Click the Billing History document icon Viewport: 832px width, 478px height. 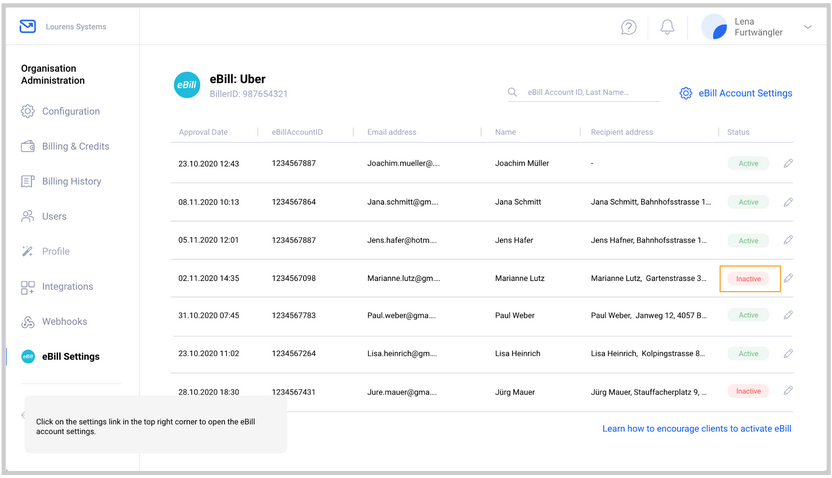(28, 181)
